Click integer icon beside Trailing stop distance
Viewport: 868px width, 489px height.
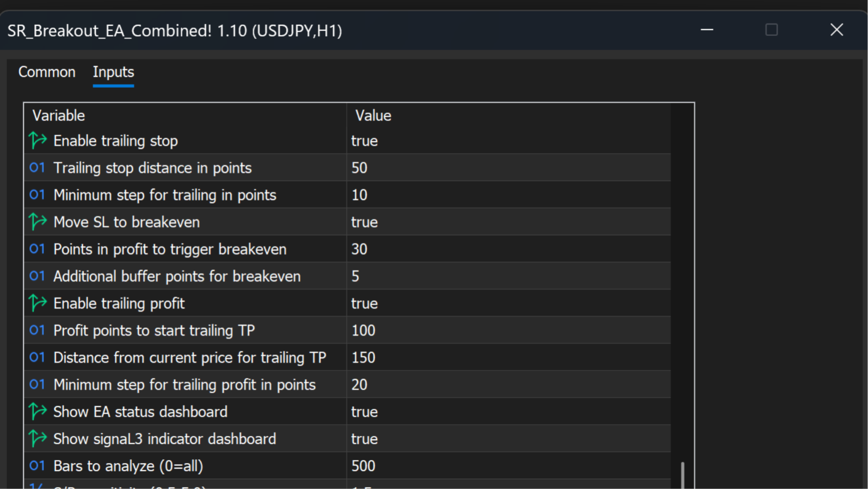tap(37, 168)
